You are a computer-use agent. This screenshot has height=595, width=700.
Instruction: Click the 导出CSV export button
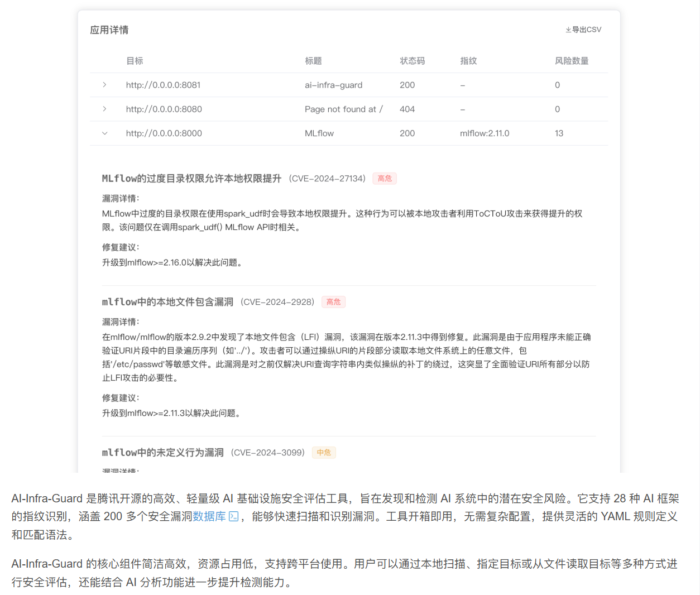[x=583, y=30]
